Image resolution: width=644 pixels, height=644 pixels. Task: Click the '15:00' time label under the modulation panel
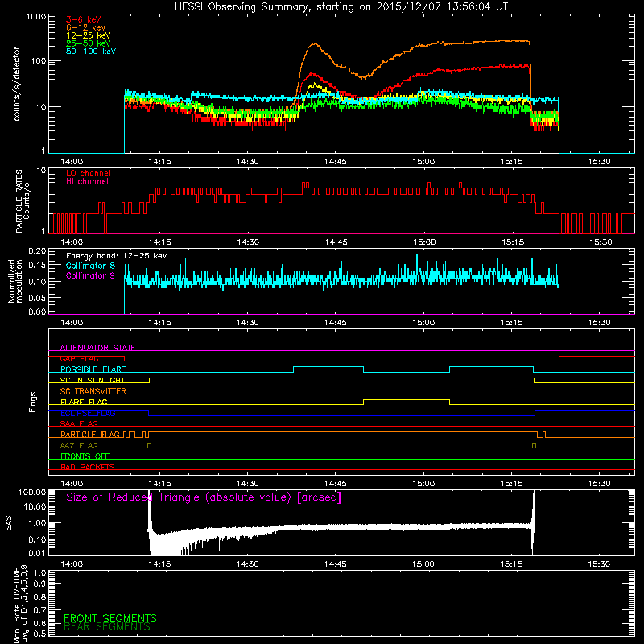click(423, 323)
